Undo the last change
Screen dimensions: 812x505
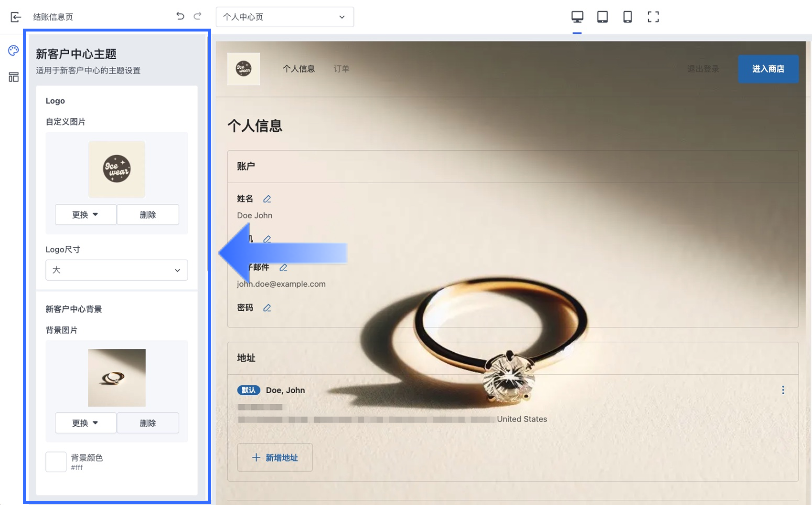coord(180,16)
